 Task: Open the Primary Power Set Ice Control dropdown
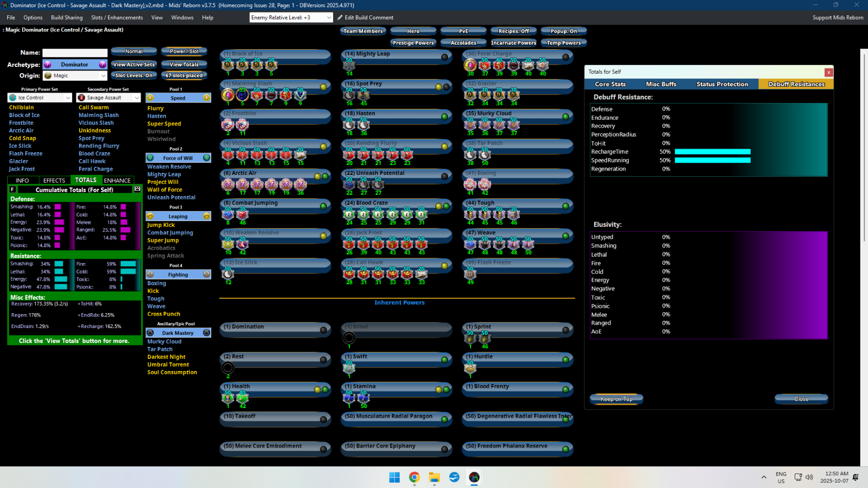68,98
